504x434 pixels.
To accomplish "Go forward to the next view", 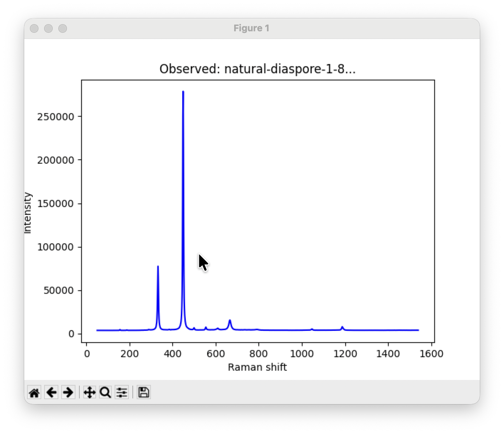I will (68, 392).
